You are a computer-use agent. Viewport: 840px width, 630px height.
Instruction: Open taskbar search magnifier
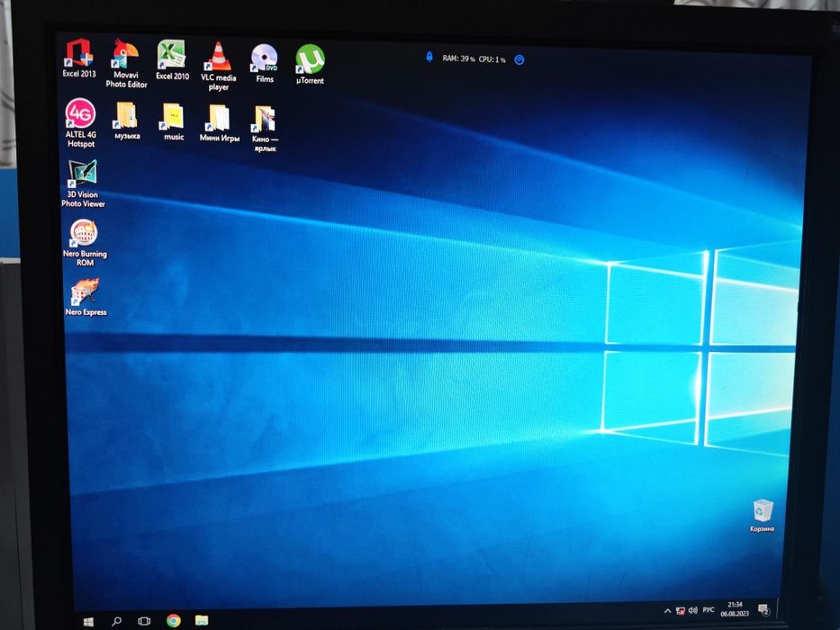(116, 621)
